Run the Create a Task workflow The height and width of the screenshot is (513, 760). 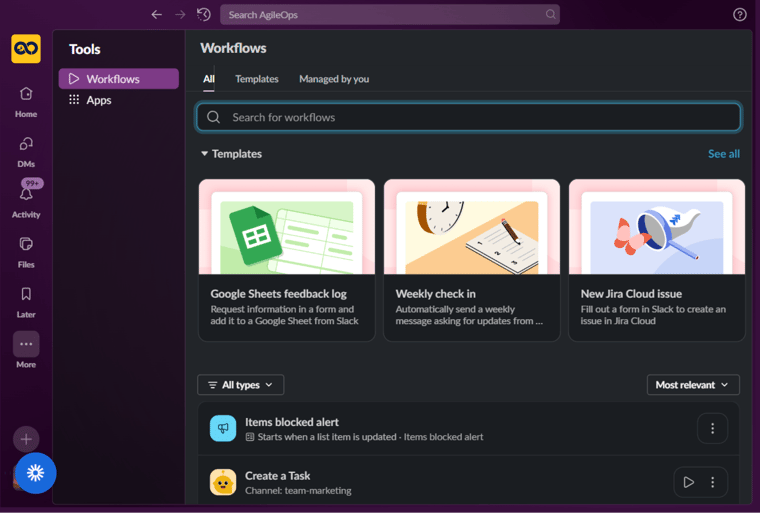689,482
